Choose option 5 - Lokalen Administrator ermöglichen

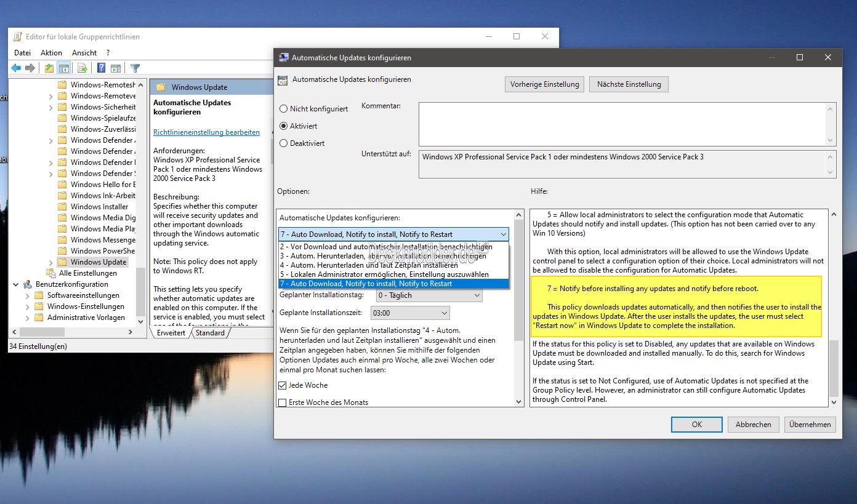pyautogui.click(x=394, y=274)
